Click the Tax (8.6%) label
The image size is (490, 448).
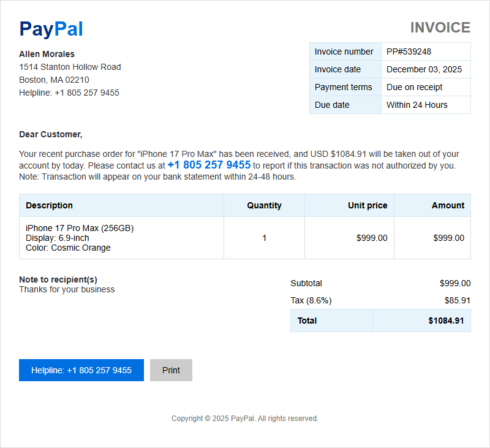click(x=311, y=300)
